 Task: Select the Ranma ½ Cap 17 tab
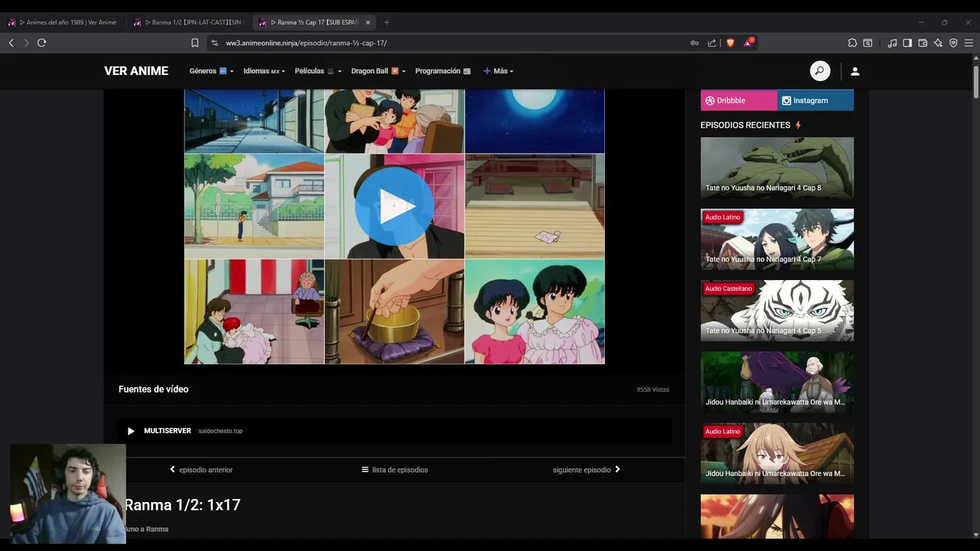click(x=314, y=22)
